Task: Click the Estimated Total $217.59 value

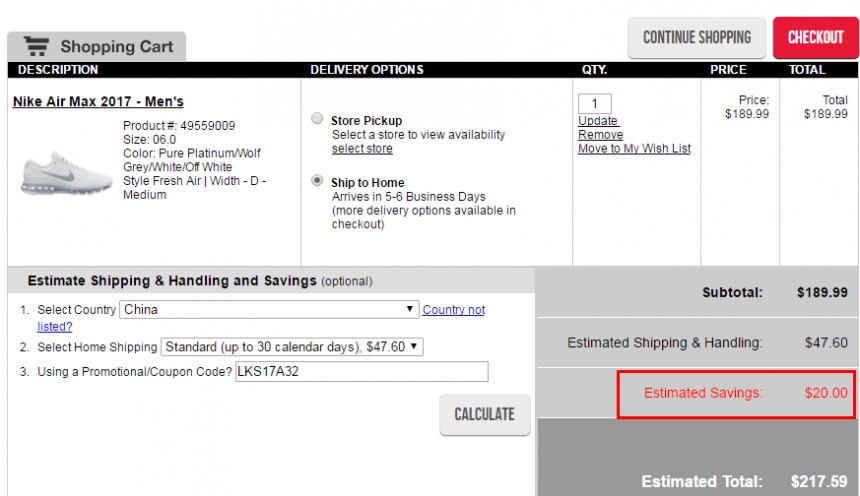Action: click(x=819, y=481)
